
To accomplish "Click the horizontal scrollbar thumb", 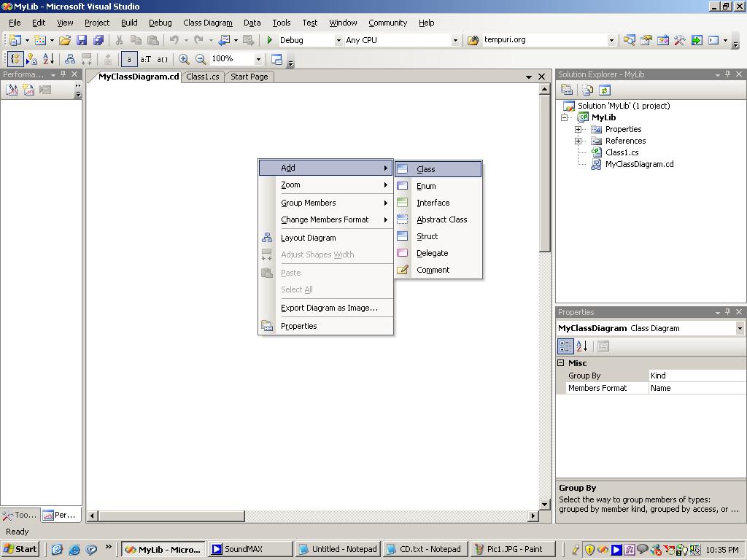I will (x=171, y=516).
